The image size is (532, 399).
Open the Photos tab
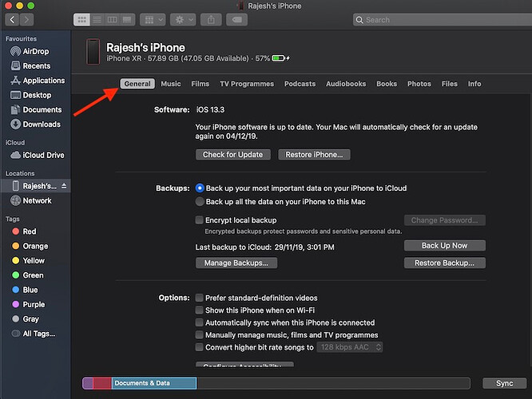coord(419,84)
